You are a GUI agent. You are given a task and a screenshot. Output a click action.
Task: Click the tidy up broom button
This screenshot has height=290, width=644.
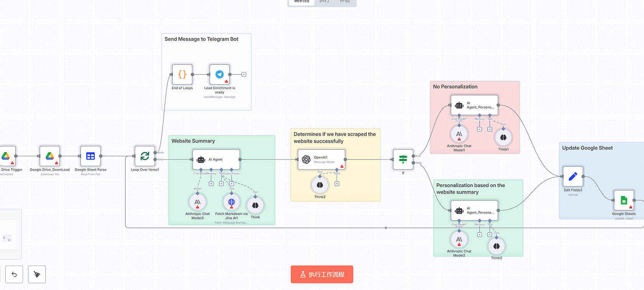pos(37,274)
